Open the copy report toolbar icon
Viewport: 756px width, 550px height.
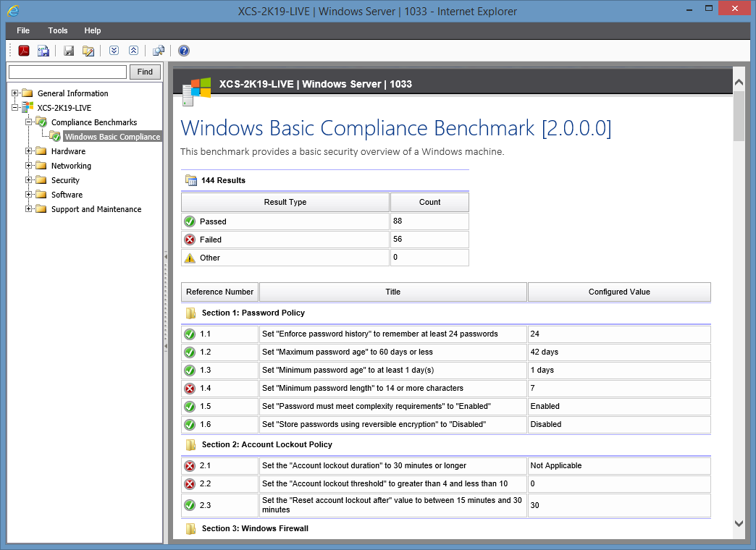(x=43, y=51)
